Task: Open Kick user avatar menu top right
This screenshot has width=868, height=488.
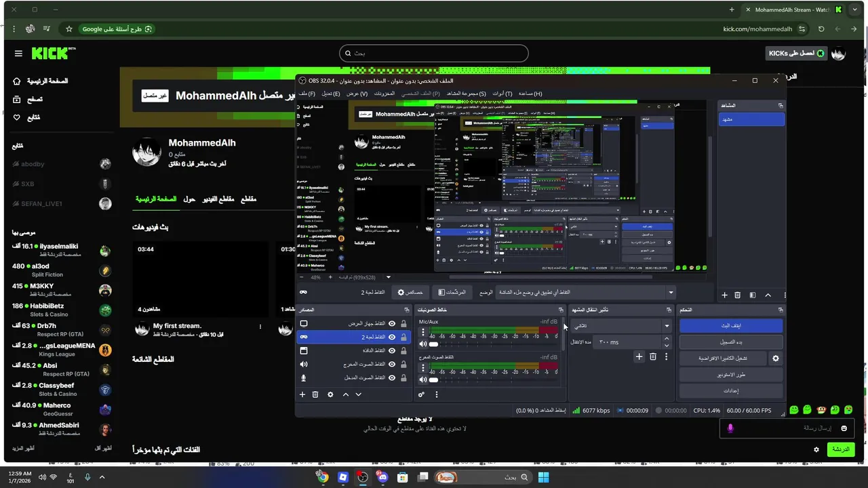Action: tap(838, 54)
